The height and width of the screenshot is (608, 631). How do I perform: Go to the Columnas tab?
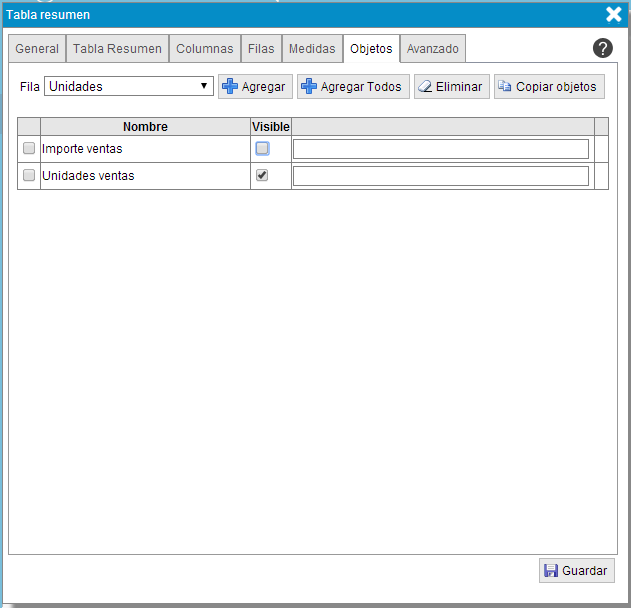click(204, 49)
